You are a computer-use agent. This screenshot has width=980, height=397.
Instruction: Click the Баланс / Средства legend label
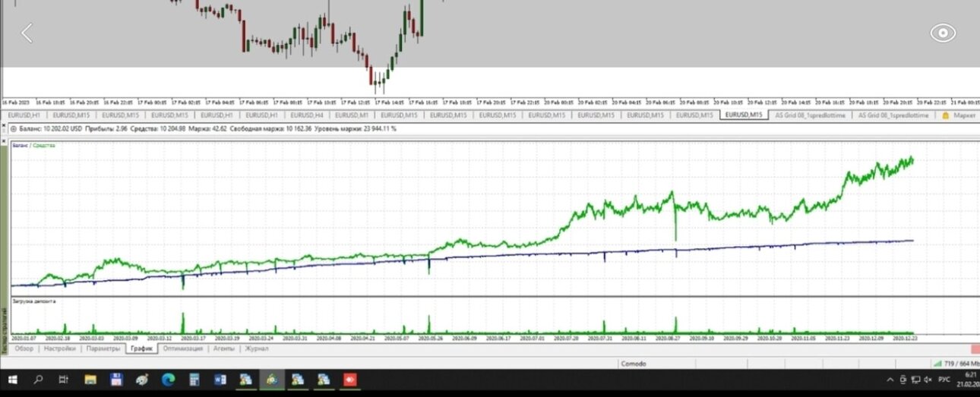click(x=33, y=143)
